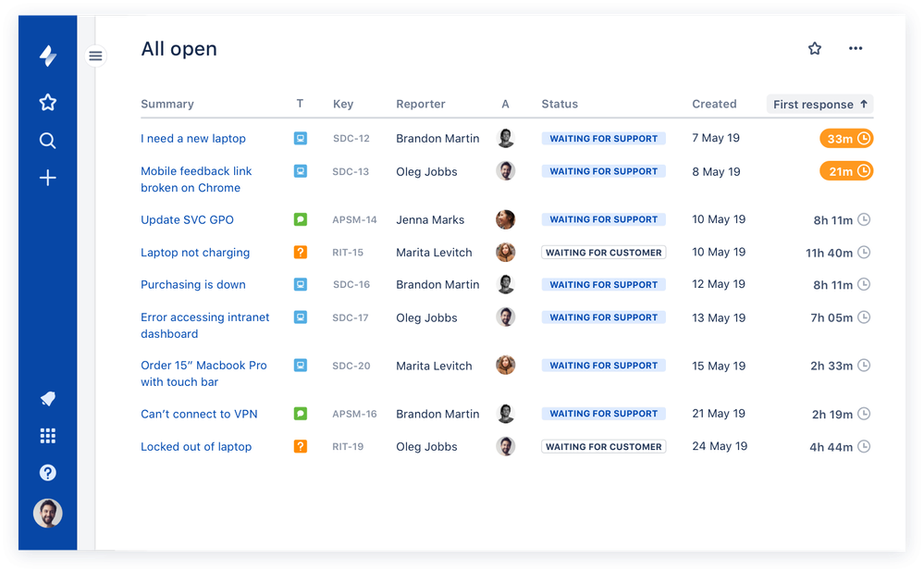Click orange question icon for RIT-19
The height and width of the screenshot is (572, 924).
tap(301, 446)
